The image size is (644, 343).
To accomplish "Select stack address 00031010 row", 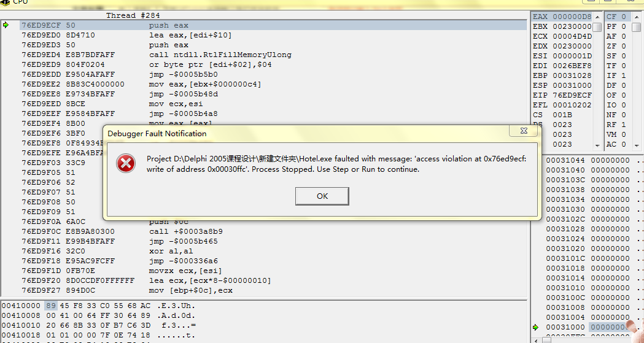I will (588, 288).
